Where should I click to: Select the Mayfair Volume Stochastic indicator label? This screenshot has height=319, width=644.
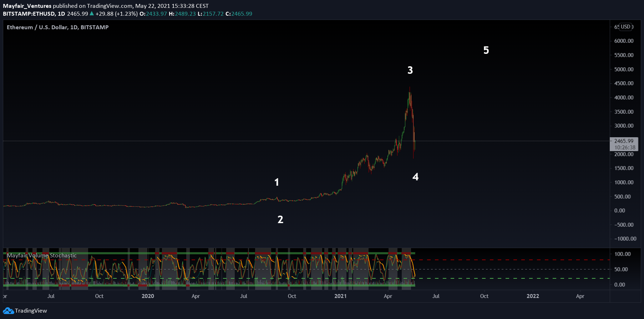tap(42, 256)
